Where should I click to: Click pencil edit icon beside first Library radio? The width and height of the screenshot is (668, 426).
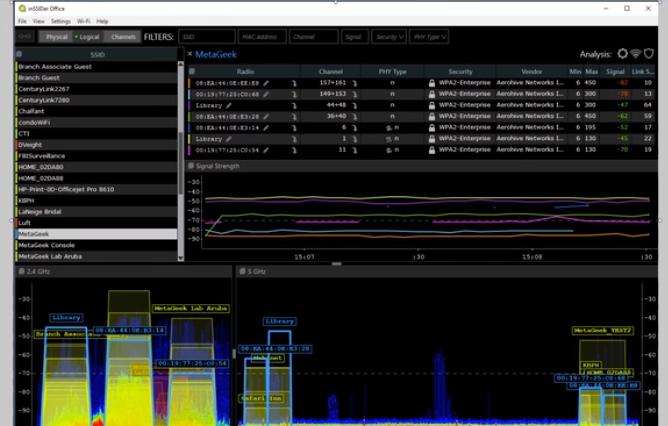[x=229, y=105]
